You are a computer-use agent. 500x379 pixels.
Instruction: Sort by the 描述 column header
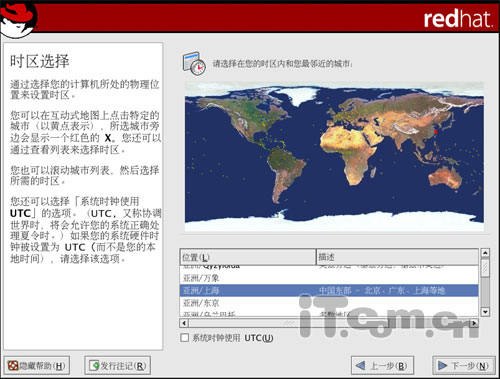[x=397, y=257]
